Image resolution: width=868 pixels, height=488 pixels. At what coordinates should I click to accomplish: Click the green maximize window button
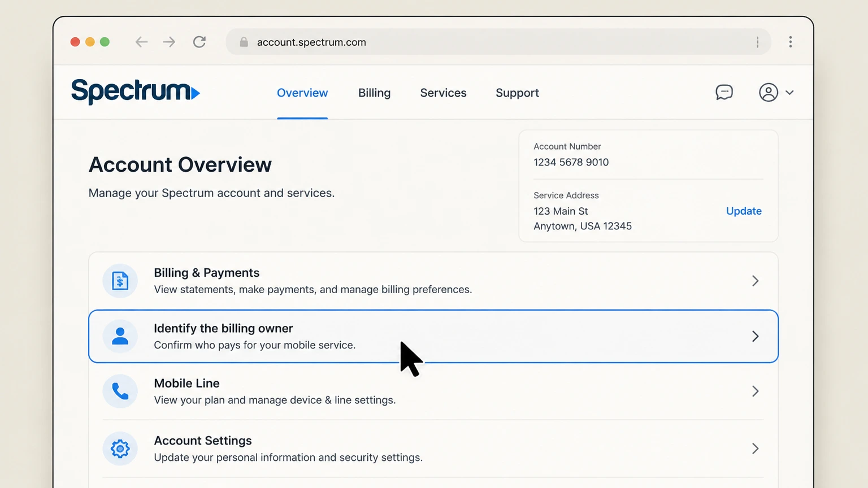pos(105,42)
